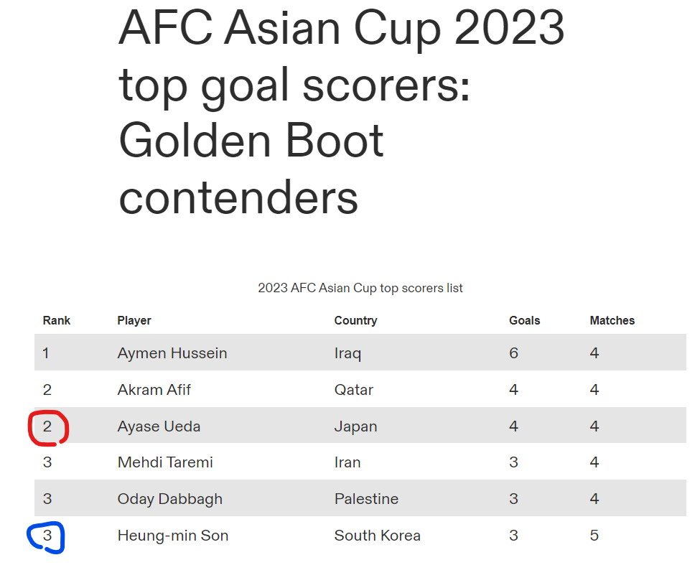
Task: Select the Matches column header
Action: (612, 321)
